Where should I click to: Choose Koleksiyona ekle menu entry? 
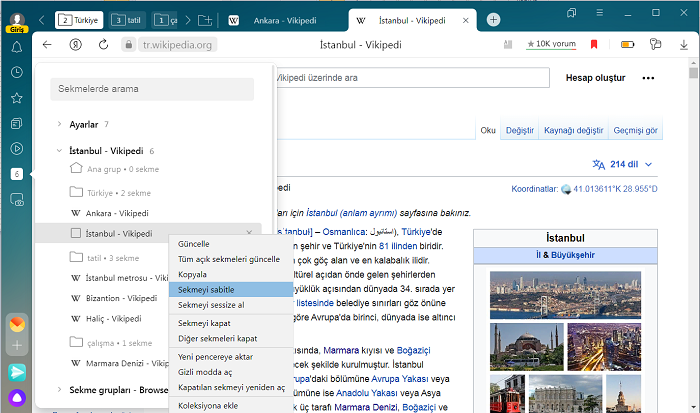point(231,405)
